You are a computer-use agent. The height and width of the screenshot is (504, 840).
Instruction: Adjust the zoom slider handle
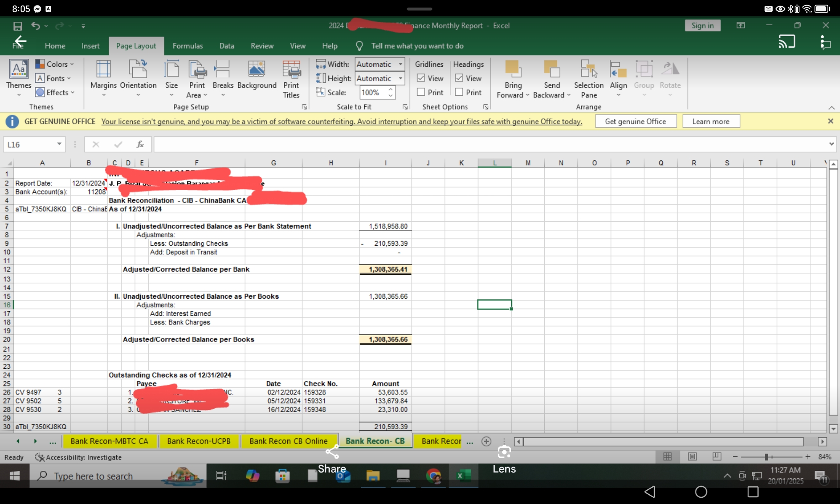tap(766, 457)
